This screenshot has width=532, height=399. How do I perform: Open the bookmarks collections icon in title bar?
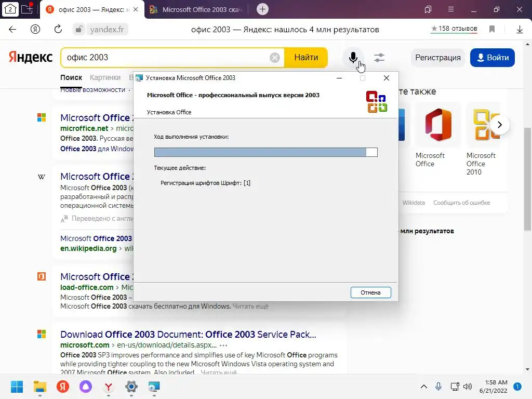coord(428,9)
